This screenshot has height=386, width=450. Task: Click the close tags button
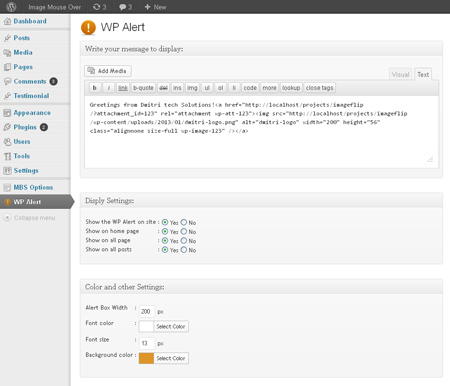click(319, 88)
